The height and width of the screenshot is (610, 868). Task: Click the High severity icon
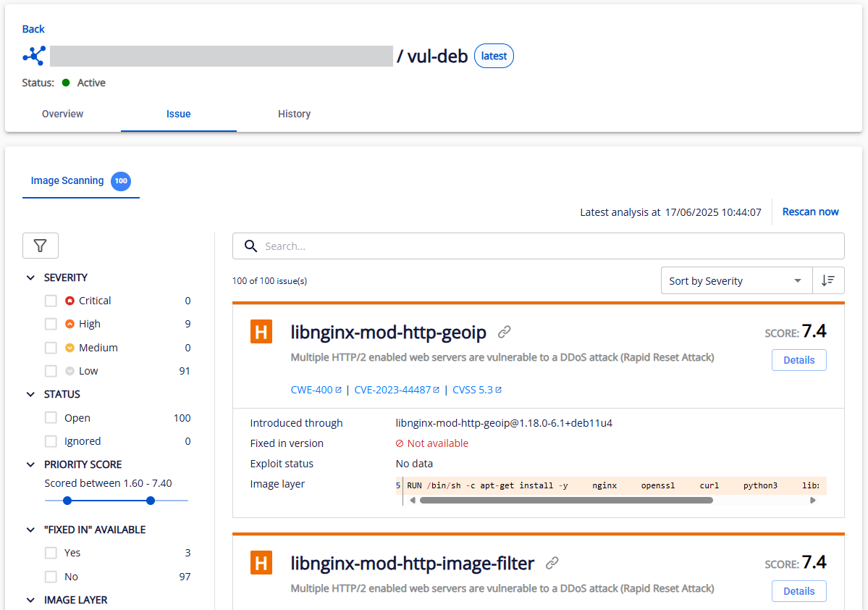[69, 324]
